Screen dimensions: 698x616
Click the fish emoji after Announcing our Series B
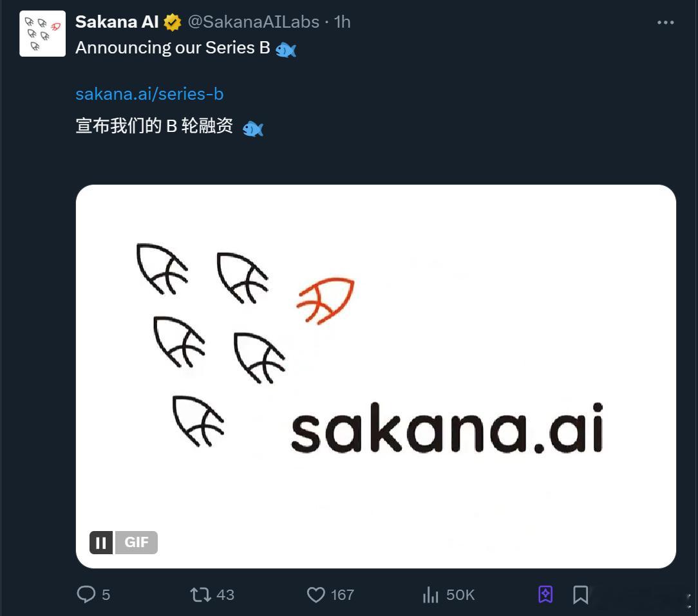coord(287,48)
